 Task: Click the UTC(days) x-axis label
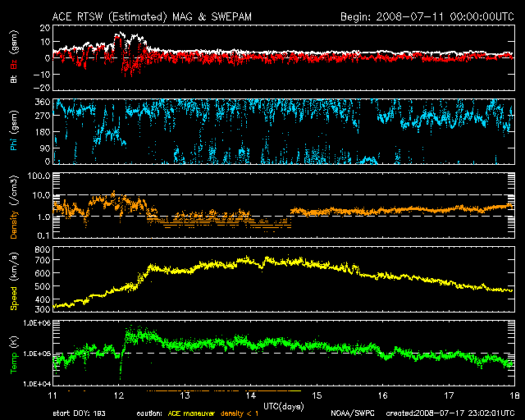[x=281, y=405]
